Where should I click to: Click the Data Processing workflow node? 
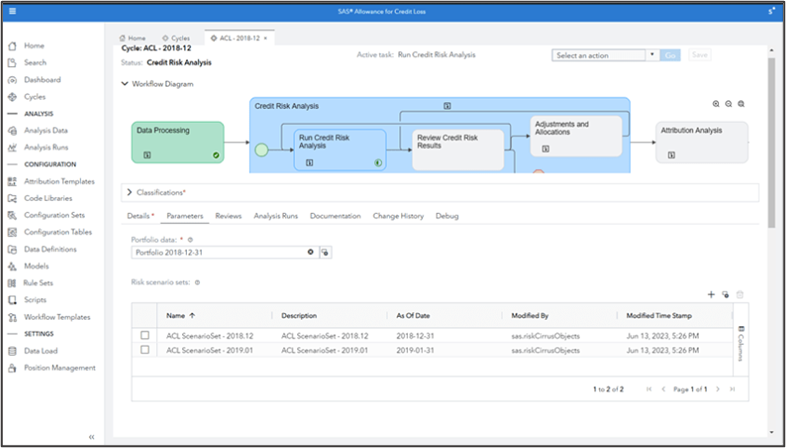pyautogui.click(x=178, y=142)
